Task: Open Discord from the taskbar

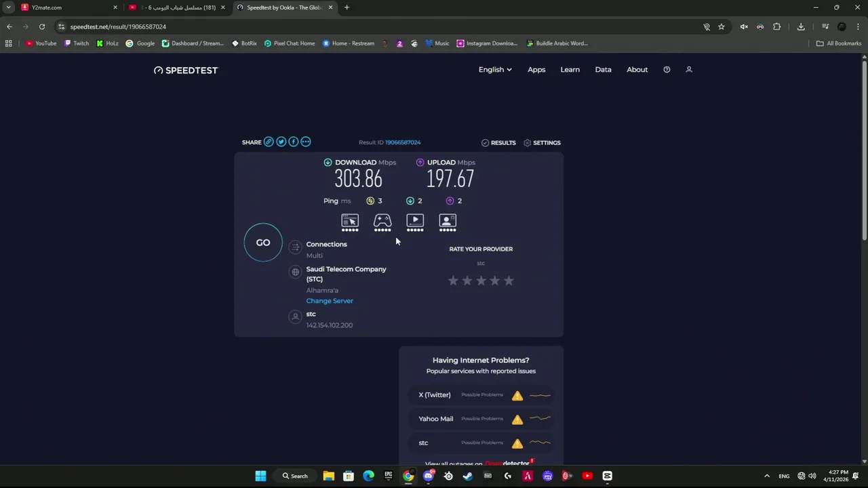Action: pos(428,476)
